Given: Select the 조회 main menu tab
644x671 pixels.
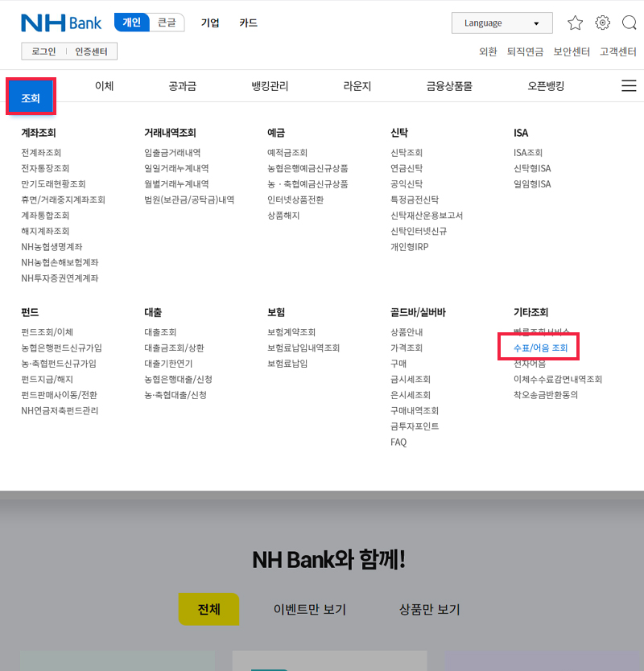Looking at the screenshot, I should (x=31, y=97).
